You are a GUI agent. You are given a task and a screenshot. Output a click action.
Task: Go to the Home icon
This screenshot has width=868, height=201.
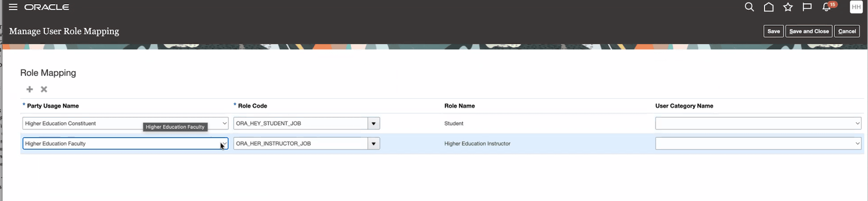click(x=769, y=7)
